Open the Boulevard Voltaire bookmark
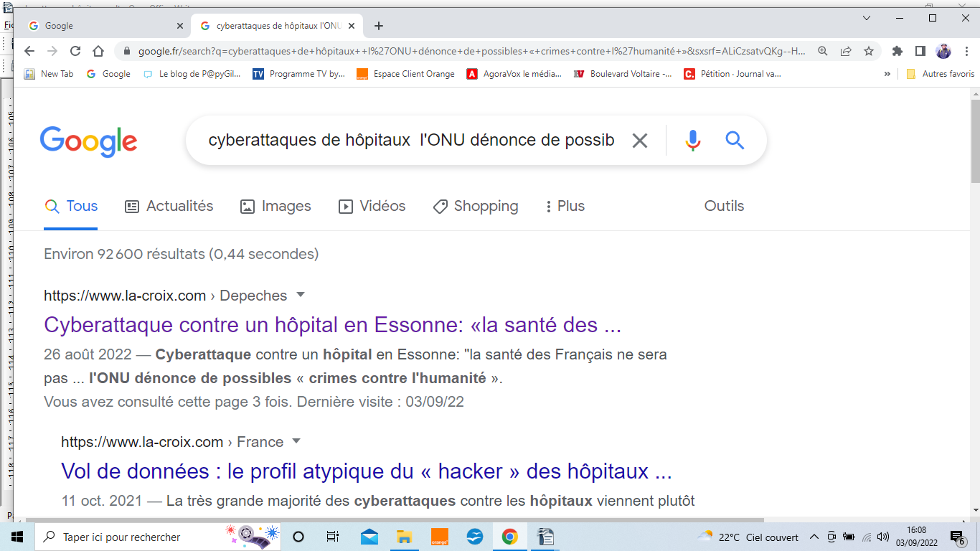This screenshot has height=551, width=980. 623,74
